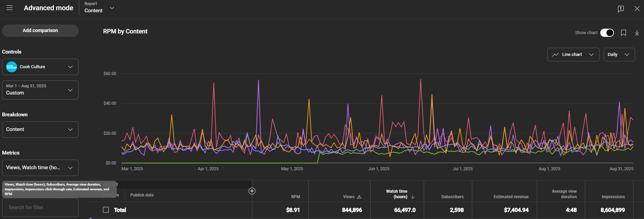Click the Aug 31, 2025 axis label
This screenshot has width=644, height=219.
pyautogui.click(x=621, y=169)
